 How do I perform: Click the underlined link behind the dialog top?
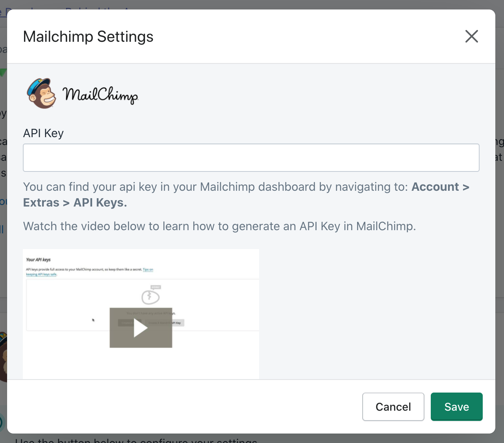tap(3, 12)
